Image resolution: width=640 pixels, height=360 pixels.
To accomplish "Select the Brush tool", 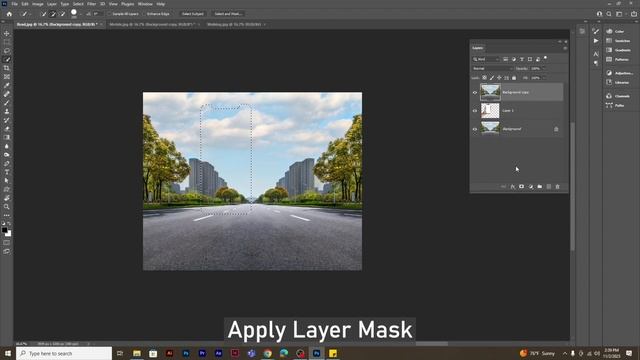I will 7,103.
